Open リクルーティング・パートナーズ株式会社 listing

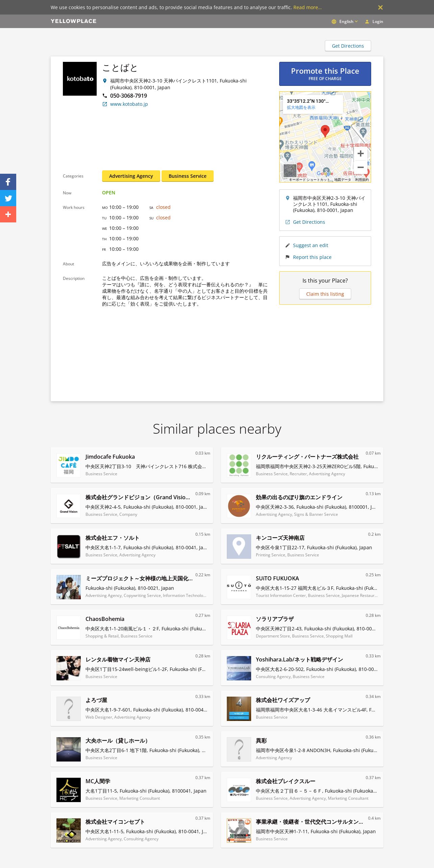coord(307,457)
